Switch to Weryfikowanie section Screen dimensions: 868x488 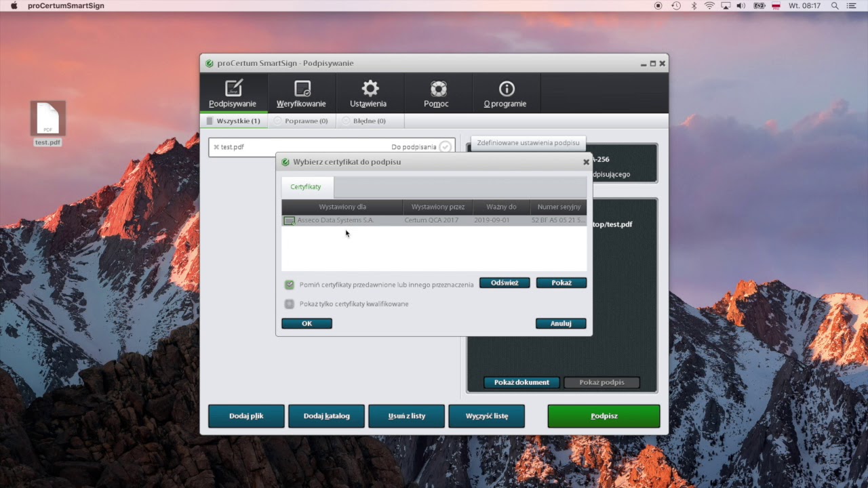[x=302, y=93]
